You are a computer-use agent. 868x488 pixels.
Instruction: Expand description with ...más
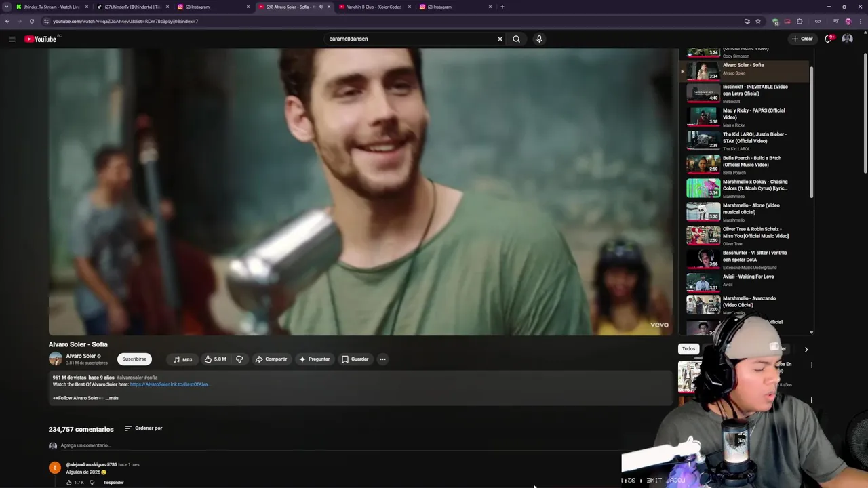pos(112,398)
